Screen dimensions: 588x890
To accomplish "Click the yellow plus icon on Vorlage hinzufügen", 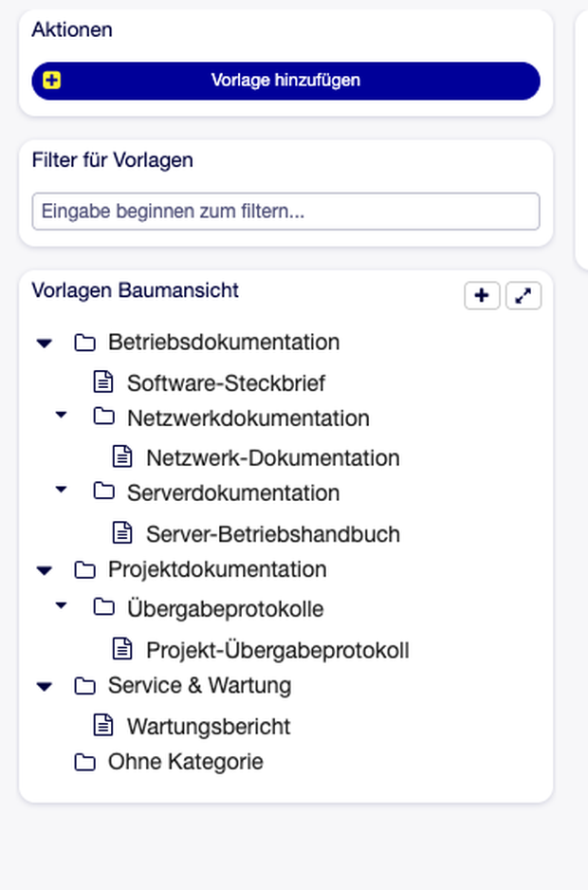I will (51, 81).
